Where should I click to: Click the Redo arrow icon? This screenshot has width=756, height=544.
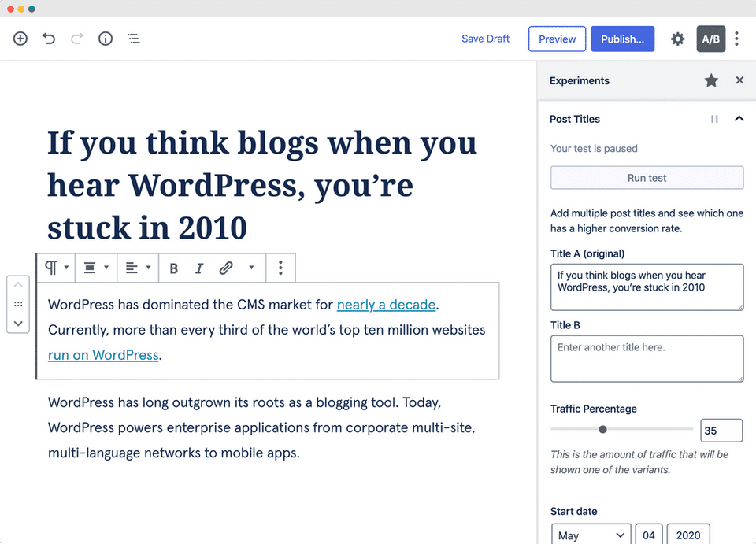click(77, 39)
